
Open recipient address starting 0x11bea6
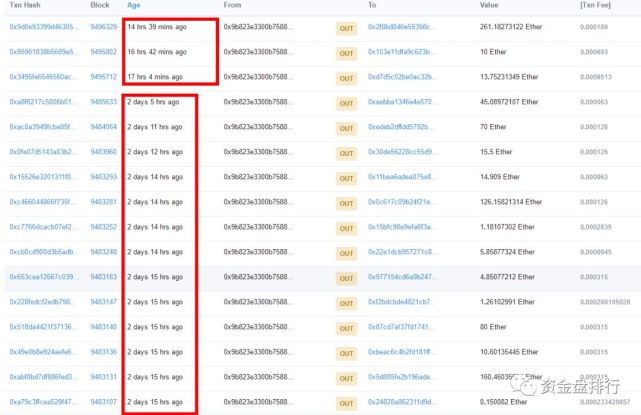tap(402, 177)
